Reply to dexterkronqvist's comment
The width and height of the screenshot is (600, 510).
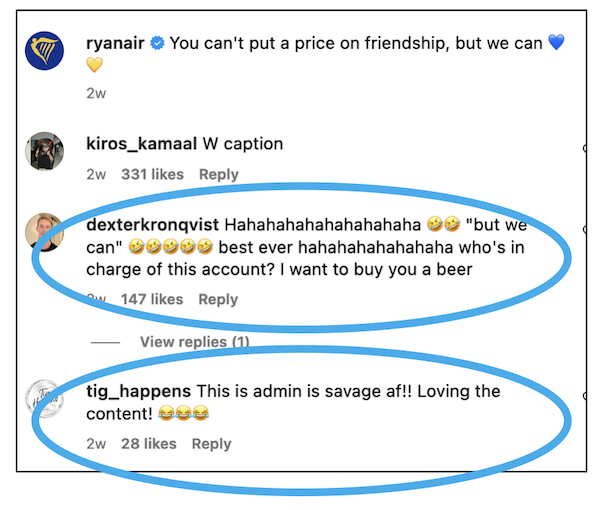tap(218, 299)
